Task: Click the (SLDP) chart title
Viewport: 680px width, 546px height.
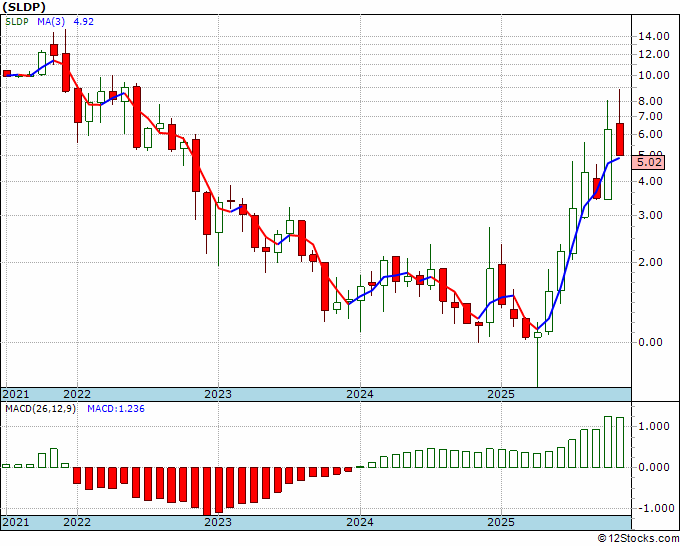Action: [x=23, y=7]
